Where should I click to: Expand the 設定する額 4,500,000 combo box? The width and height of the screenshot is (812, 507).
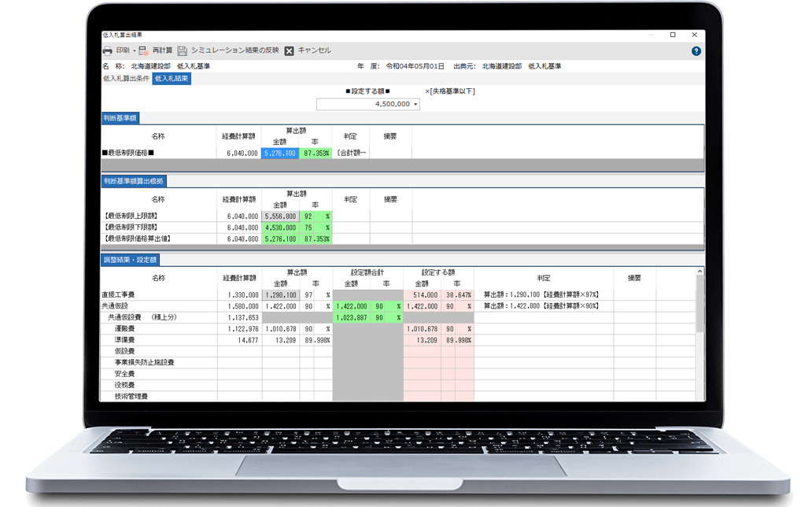(x=415, y=104)
